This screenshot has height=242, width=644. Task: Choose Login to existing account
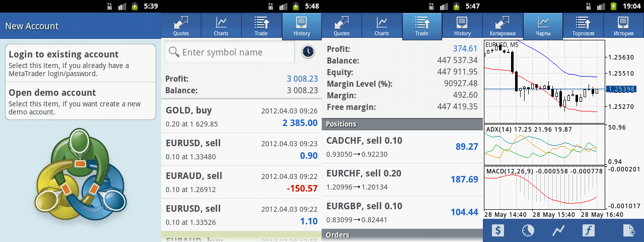[81, 63]
